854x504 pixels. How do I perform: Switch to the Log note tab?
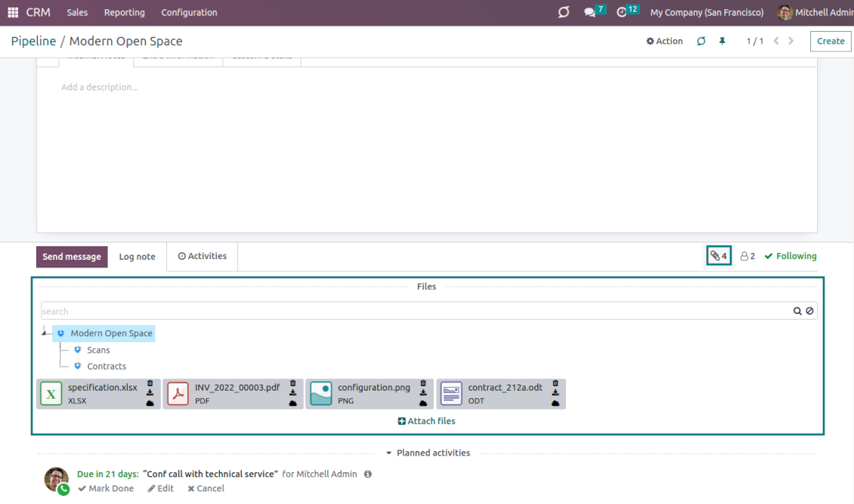138,256
